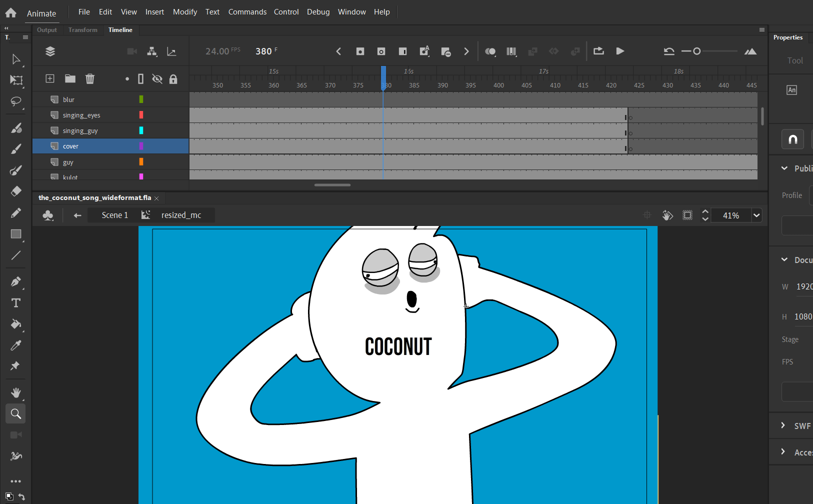Image resolution: width=813 pixels, height=504 pixels.
Task: Select the Zoom magnifier tool
Action: pos(16,413)
